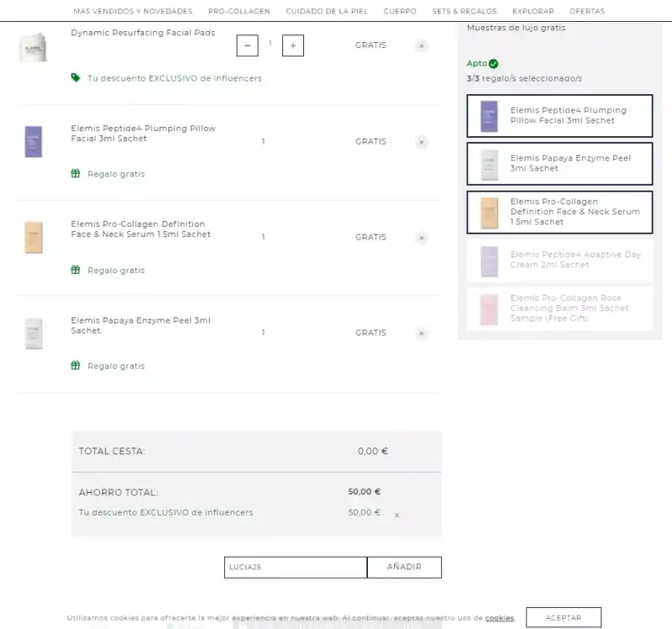The height and width of the screenshot is (629, 672).
Task: Click 'Muestras de lujo gratis' heading
Action: [516, 28]
